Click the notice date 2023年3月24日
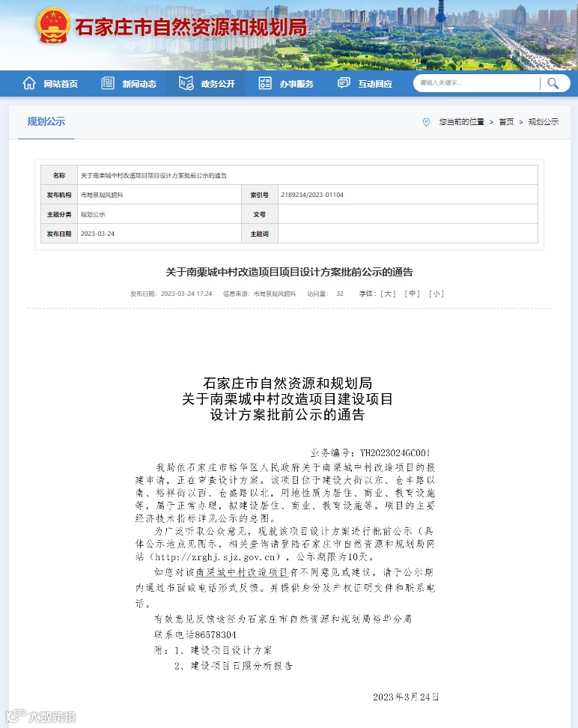The height and width of the screenshot is (728, 578). (x=406, y=697)
